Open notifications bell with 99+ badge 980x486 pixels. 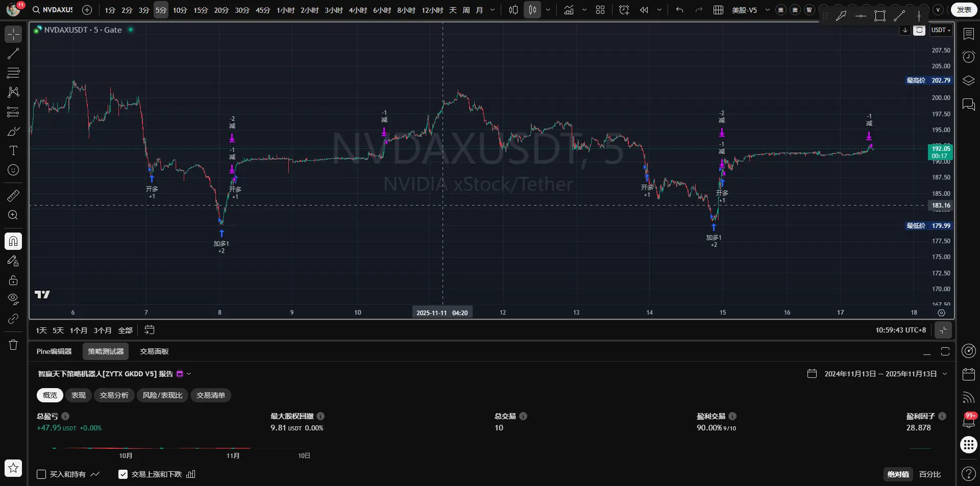point(968,421)
